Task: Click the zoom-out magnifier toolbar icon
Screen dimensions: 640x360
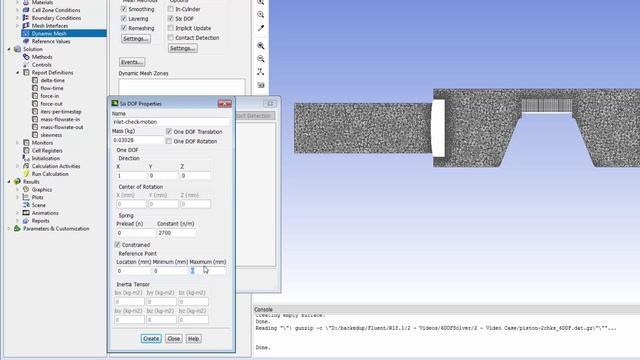Action: [x=260, y=59]
